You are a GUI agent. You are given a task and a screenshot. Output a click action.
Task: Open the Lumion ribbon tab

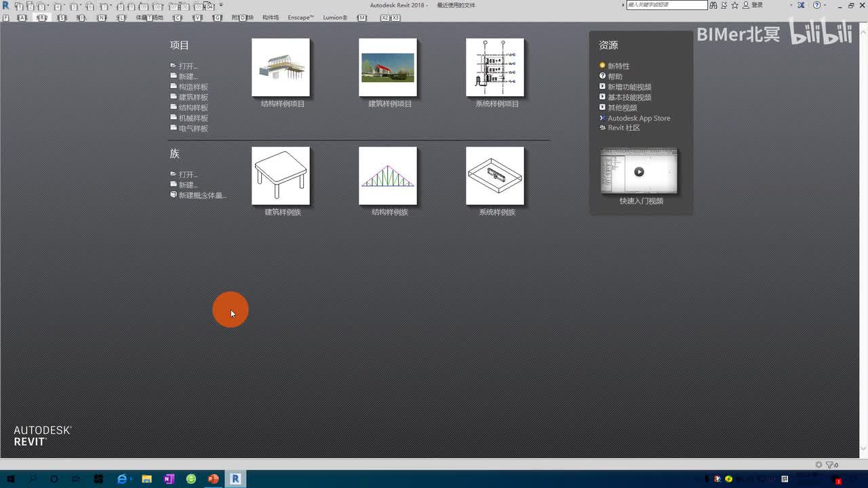[335, 18]
